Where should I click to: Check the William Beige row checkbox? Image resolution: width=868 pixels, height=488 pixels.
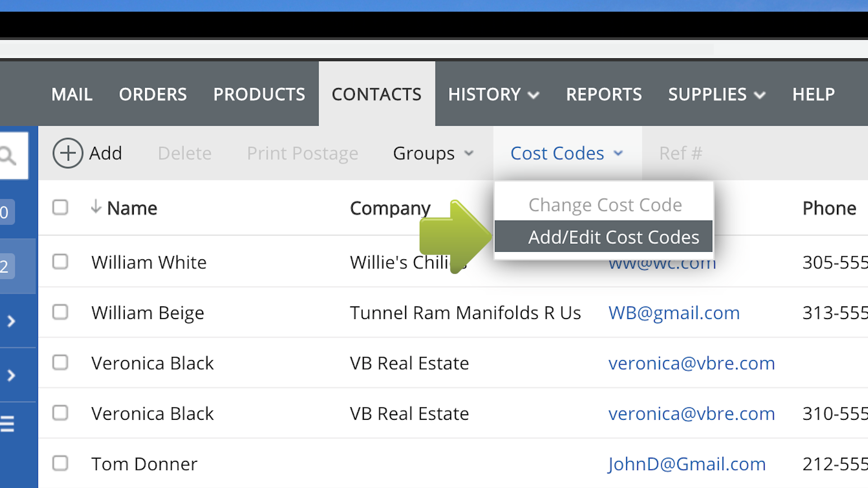click(60, 312)
